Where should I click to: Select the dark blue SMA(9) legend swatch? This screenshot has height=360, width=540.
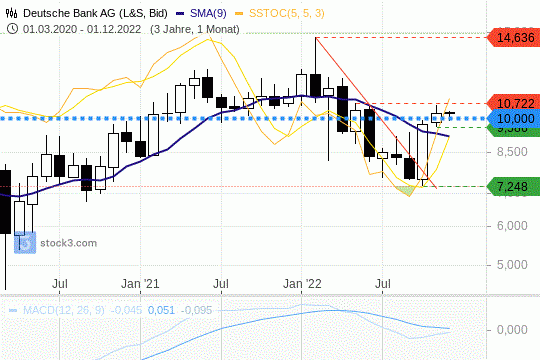[x=180, y=14]
